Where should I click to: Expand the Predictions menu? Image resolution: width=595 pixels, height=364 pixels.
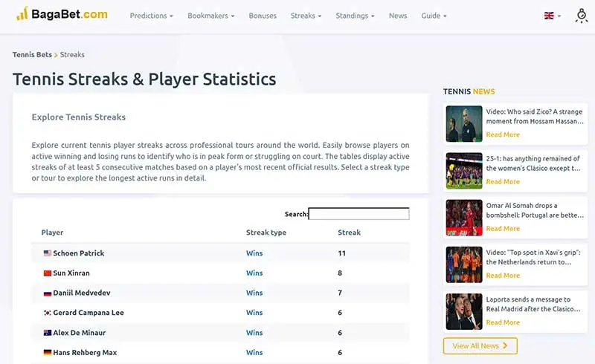click(x=152, y=16)
